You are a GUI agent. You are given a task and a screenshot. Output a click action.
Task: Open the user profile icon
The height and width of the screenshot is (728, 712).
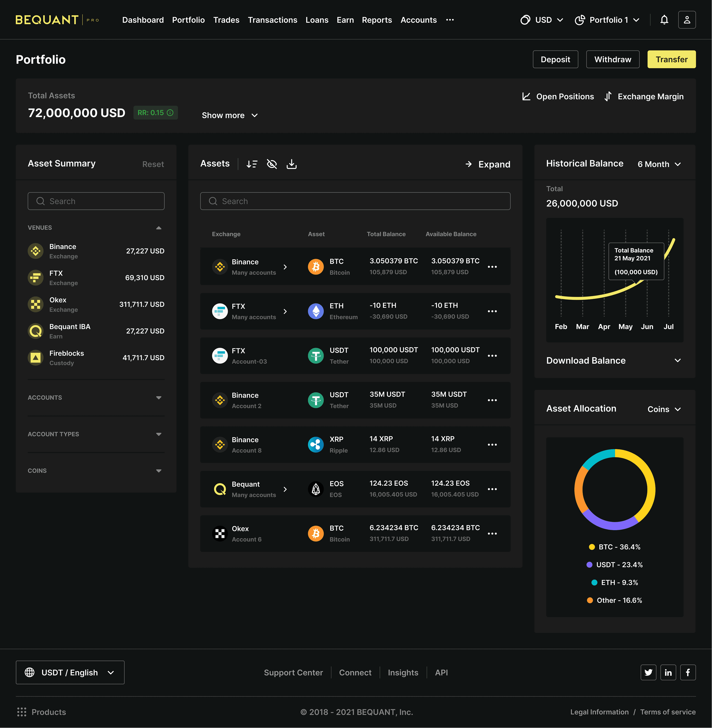point(686,20)
